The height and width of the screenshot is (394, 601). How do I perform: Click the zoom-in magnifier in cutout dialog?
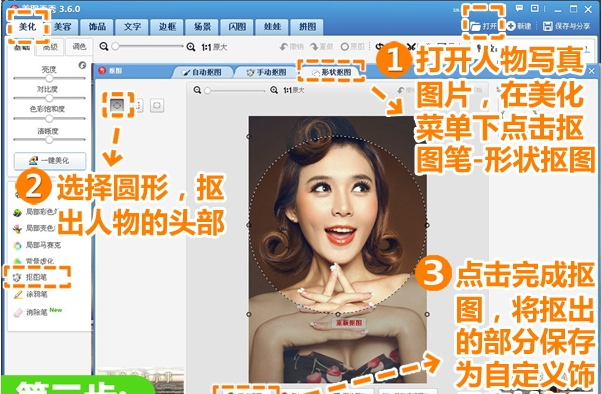point(274,90)
